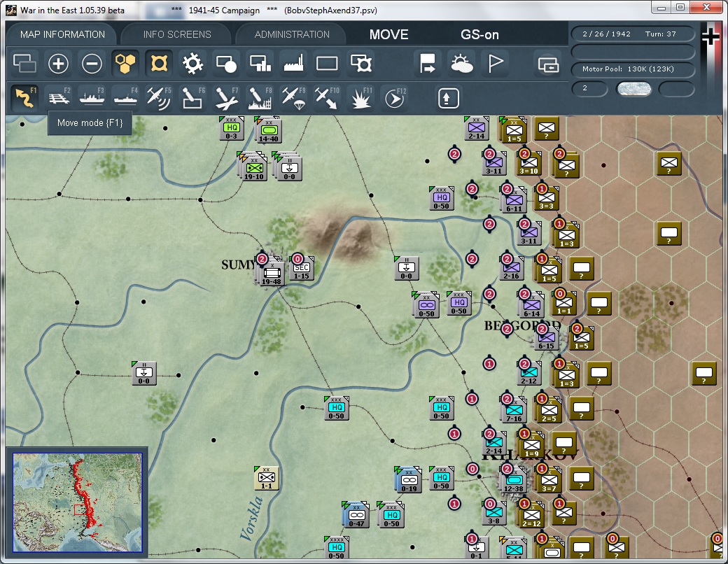Switch to the INFO SCREENS tab
The width and height of the screenshot is (728, 564).
(177, 34)
